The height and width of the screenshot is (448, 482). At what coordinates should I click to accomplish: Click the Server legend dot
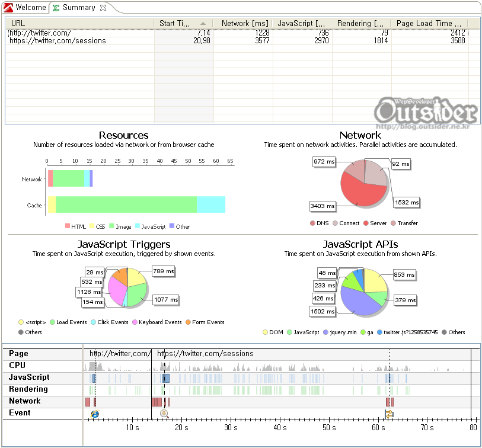coord(366,223)
